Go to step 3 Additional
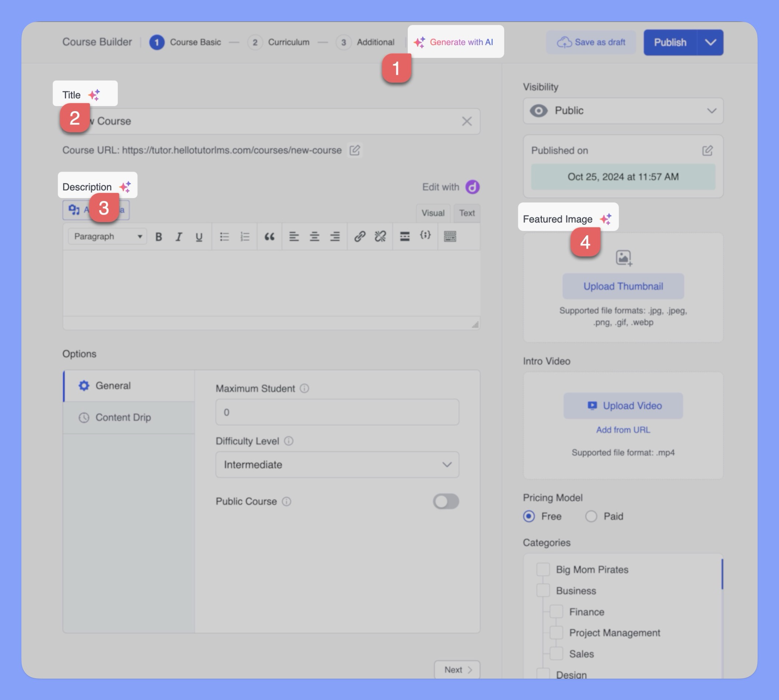The width and height of the screenshot is (779, 700). click(365, 42)
